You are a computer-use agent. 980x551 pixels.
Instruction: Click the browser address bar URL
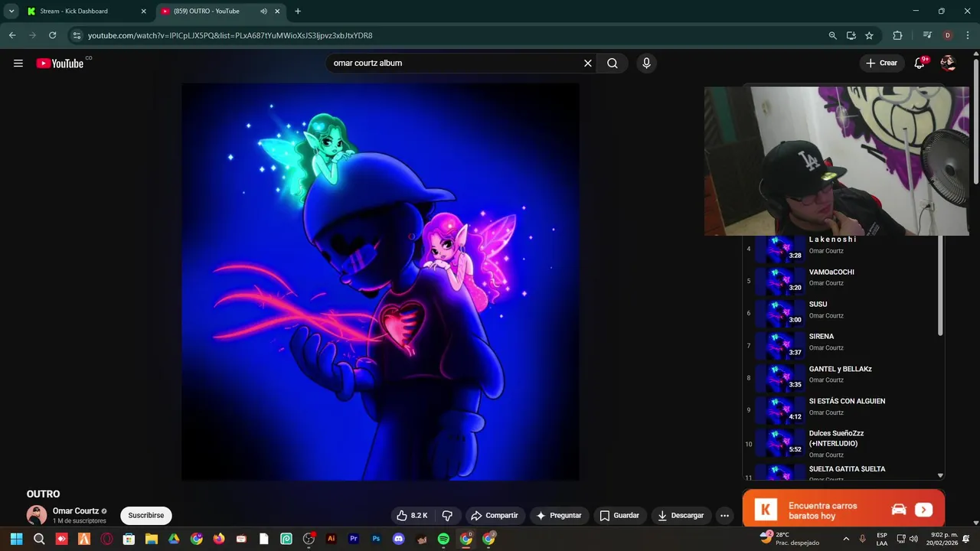(230, 35)
